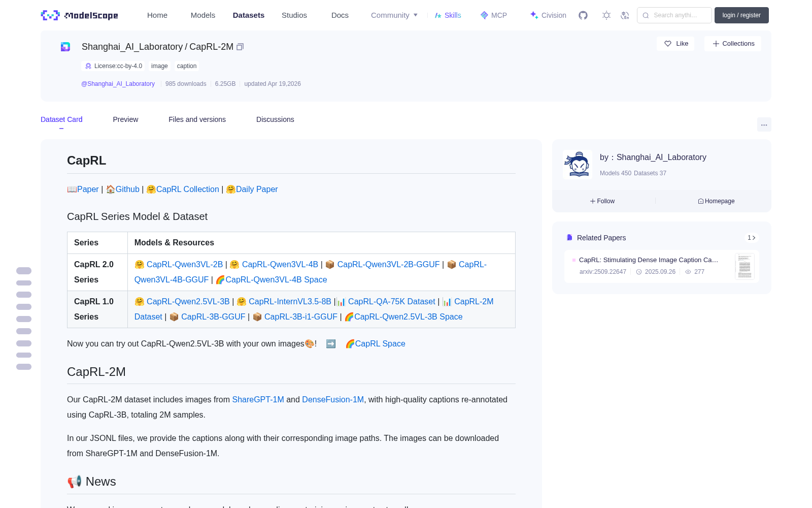Open the CapRL-InternVL3.5-8B link
The image size is (812, 508).
pyautogui.click(x=290, y=301)
